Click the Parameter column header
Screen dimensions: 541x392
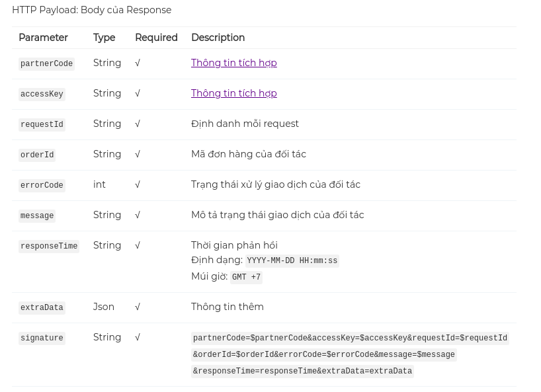[43, 38]
